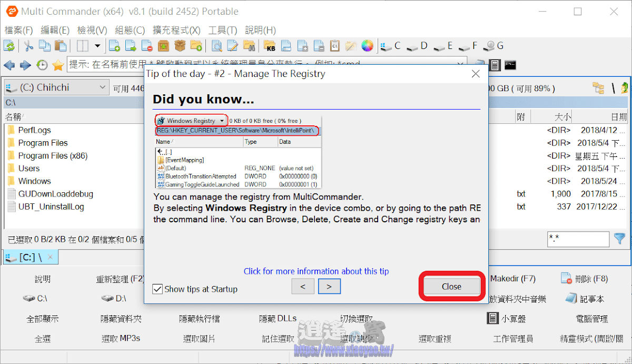The image size is (632, 364).
Task: Click the Copy icon in the toolbar
Action: coord(44,46)
